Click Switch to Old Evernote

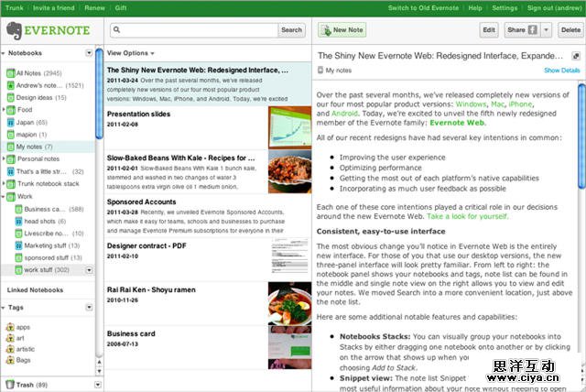[423, 7]
